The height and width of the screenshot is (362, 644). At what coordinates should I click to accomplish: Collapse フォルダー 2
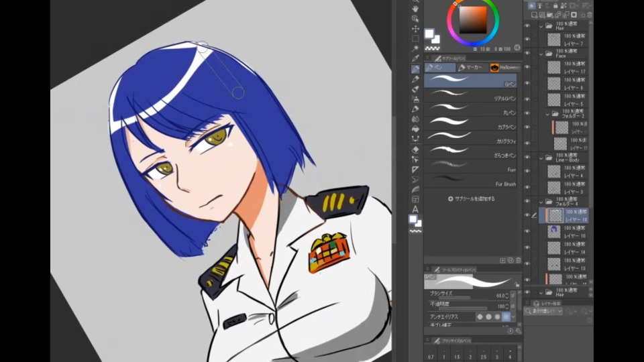tap(547, 114)
